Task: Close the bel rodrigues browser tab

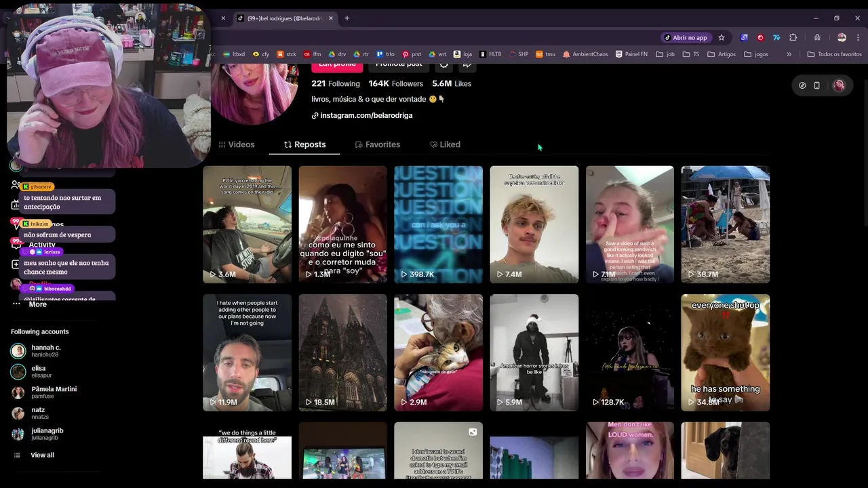Action: (331, 18)
